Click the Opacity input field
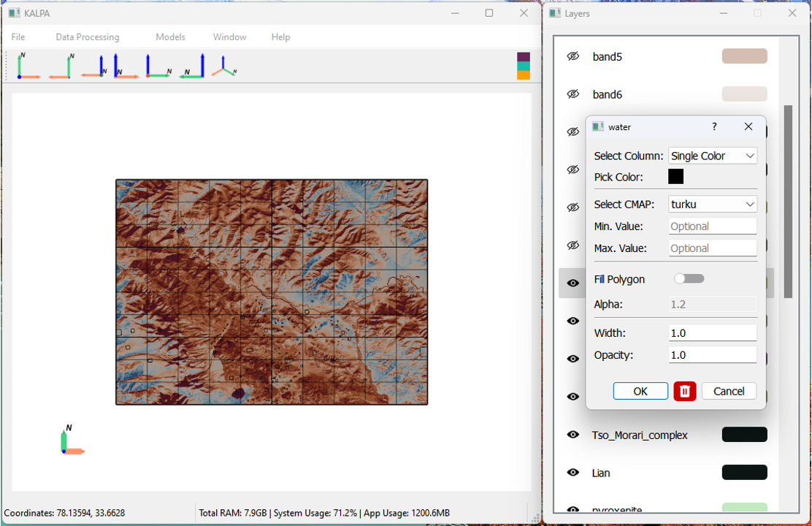Viewport: 812px width, 526px height. 713,355
